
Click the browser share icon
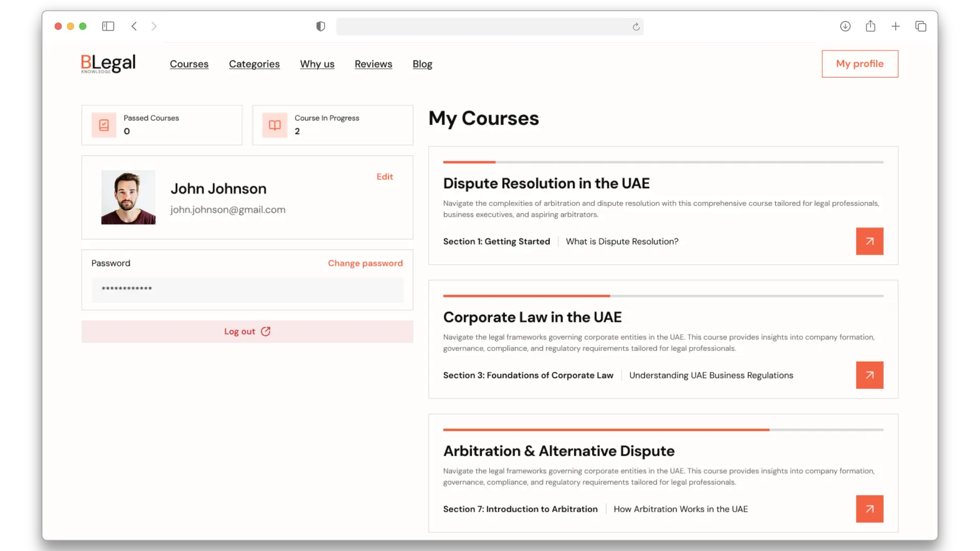(x=870, y=26)
